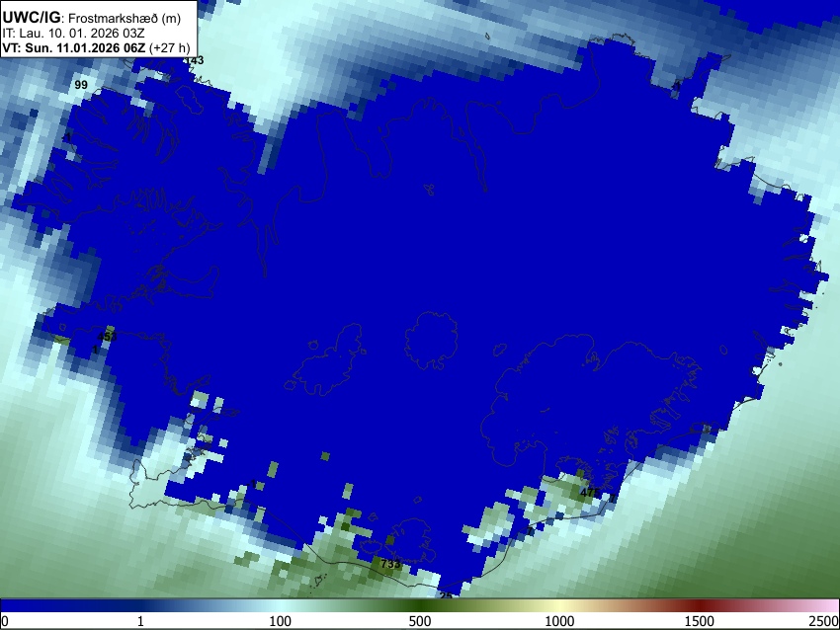Pick the dark green colorbar section above 500
This screenshot has height=630, width=840.
420,606
